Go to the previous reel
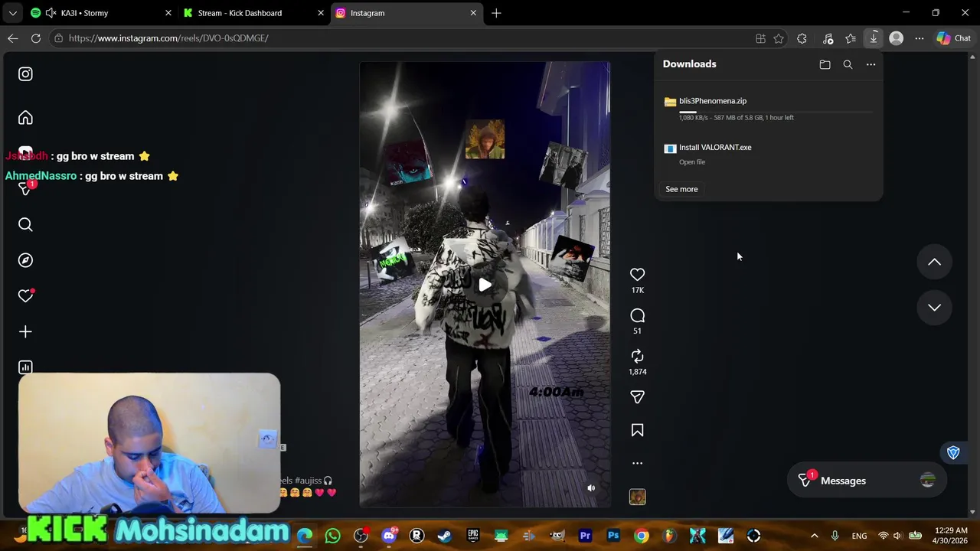Viewport: 980px width, 551px height. [x=934, y=262]
